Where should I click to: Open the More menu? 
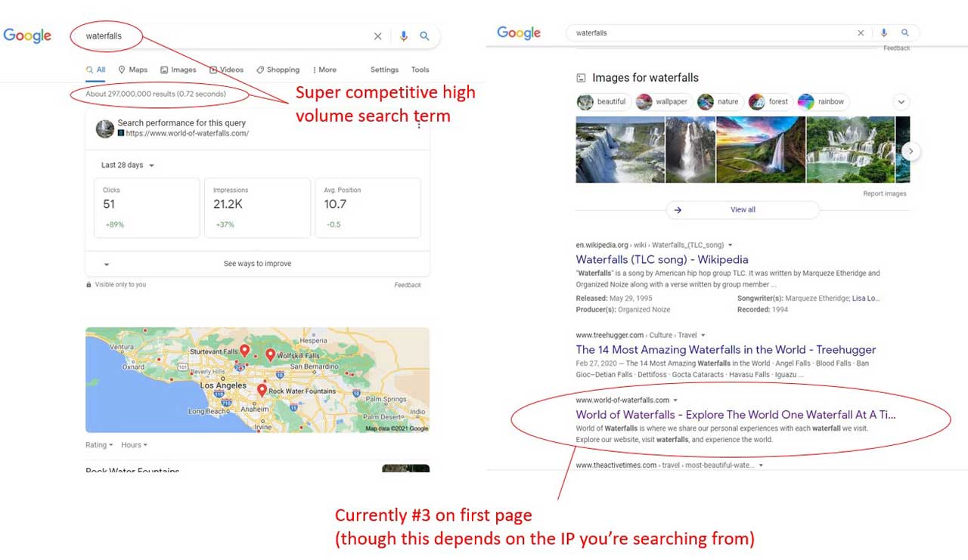click(x=324, y=70)
